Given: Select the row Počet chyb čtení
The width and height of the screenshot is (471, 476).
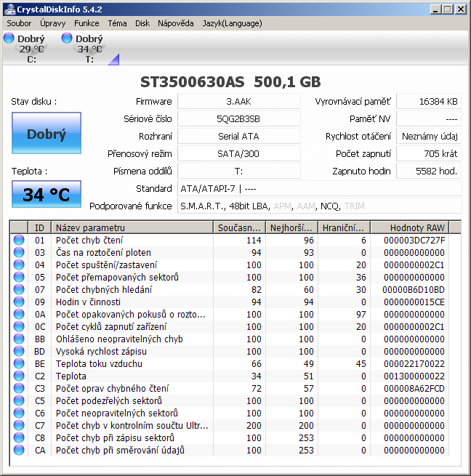Looking at the screenshot, I should pos(230,240).
